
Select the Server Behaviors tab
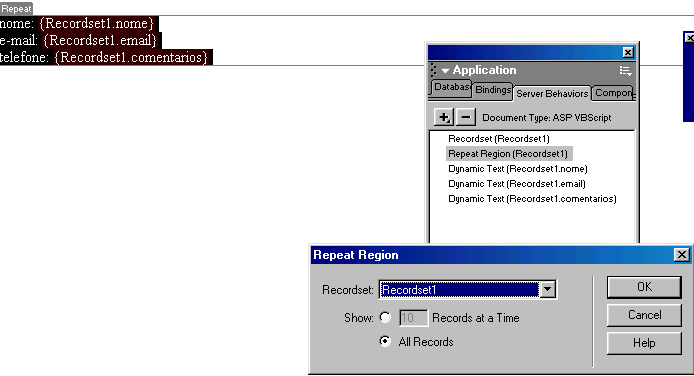click(552, 94)
